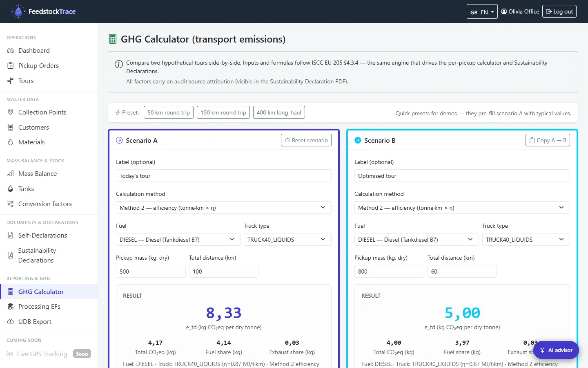The width and height of the screenshot is (588, 368).
Task: Click the Copy A → B button
Action: click(x=548, y=140)
